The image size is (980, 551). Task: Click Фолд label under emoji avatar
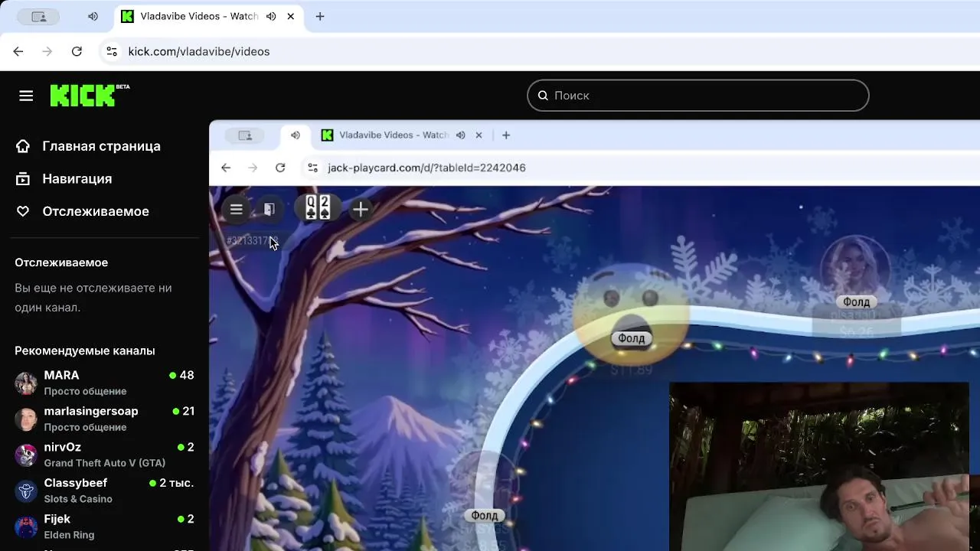pos(632,338)
